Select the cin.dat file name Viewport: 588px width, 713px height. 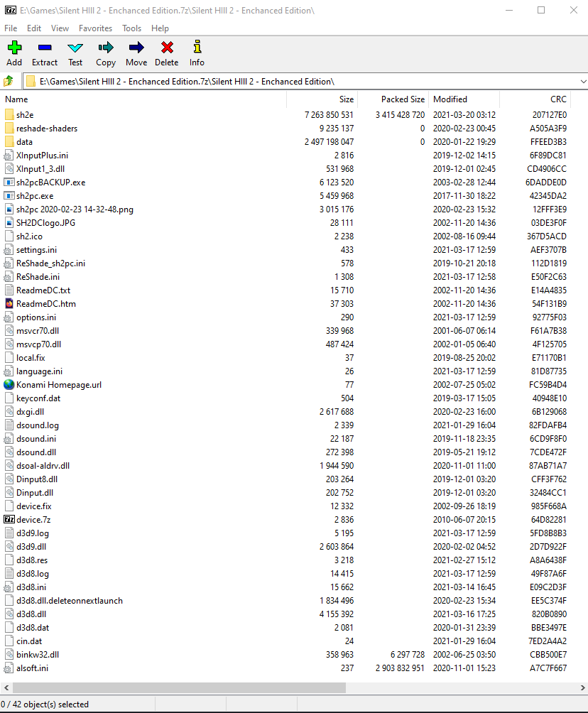click(x=29, y=641)
